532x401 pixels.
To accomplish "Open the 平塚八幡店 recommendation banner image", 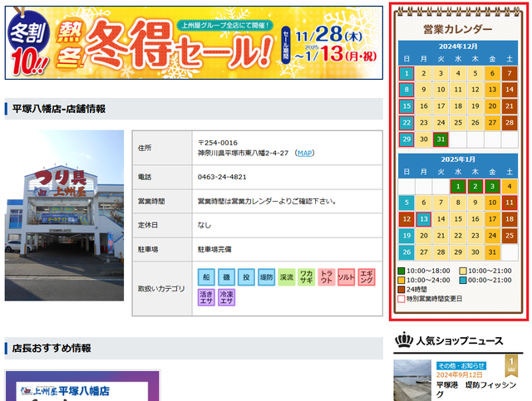I will (x=82, y=386).
